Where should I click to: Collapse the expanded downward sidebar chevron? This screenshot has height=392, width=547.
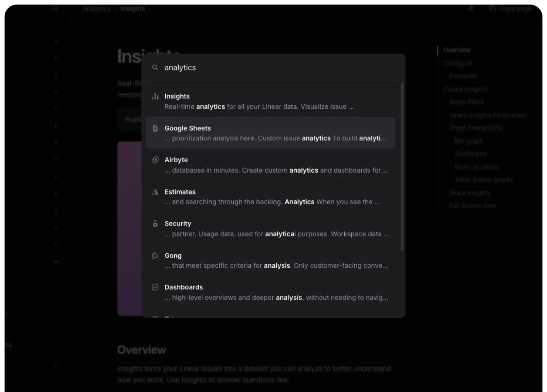click(x=55, y=262)
